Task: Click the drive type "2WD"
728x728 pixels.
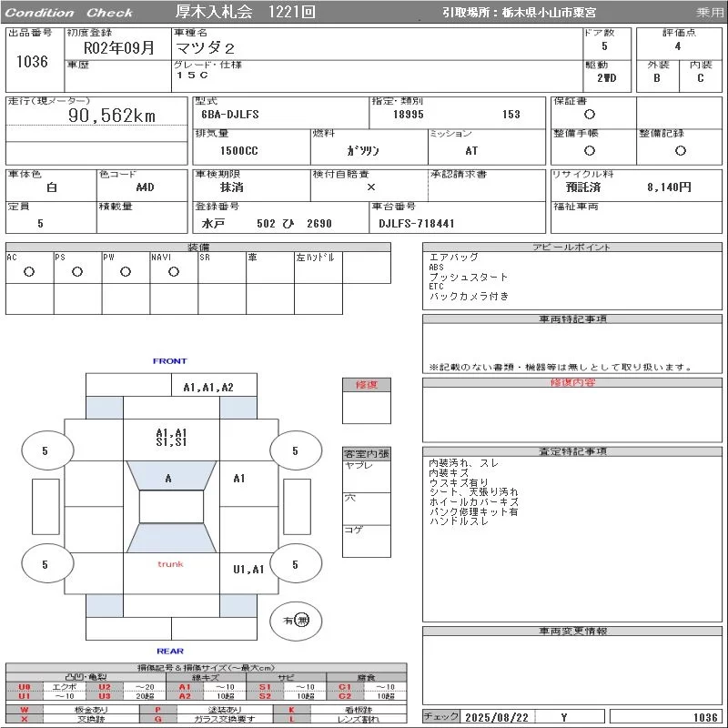Action: point(606,78)
